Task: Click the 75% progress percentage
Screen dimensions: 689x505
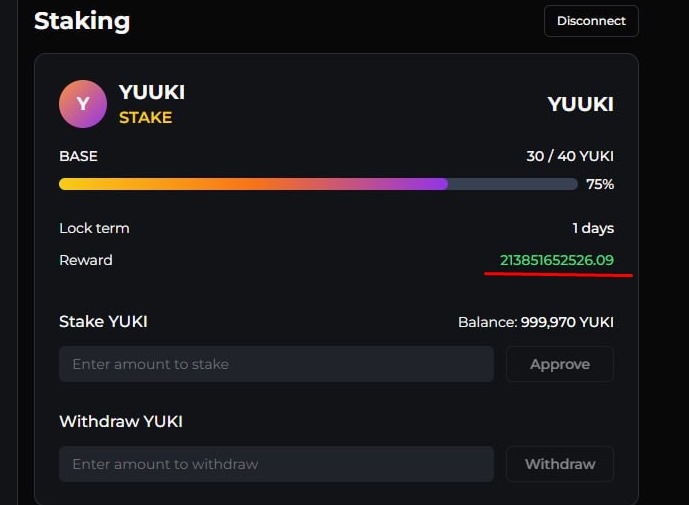Action: (600, 184)
